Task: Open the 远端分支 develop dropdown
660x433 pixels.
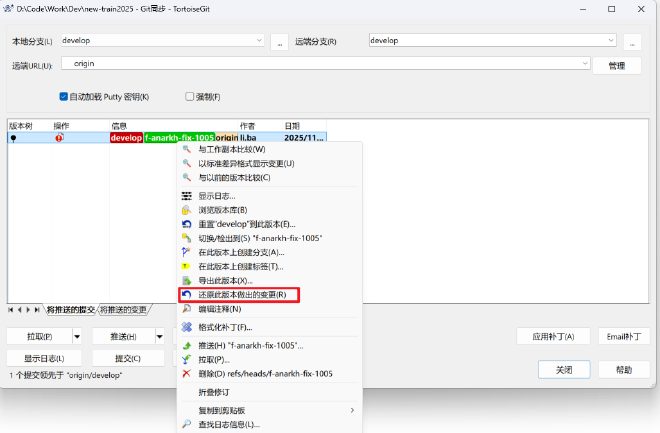Action: (610, 41)
